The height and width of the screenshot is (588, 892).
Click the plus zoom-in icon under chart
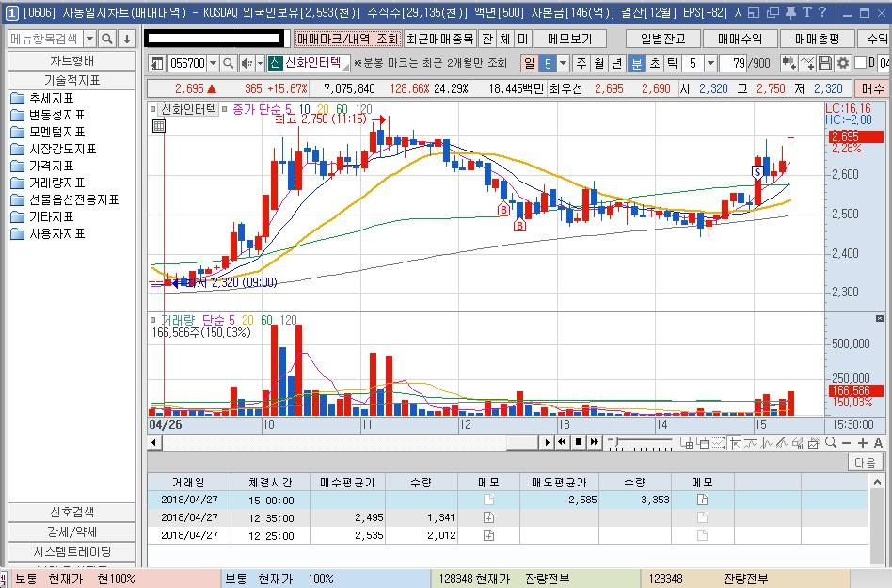[x=863, y=443]
